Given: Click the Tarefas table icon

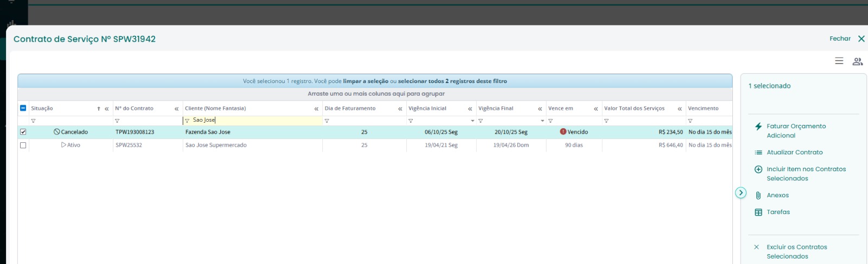Looking at the screenshot, I should [758, 212].
